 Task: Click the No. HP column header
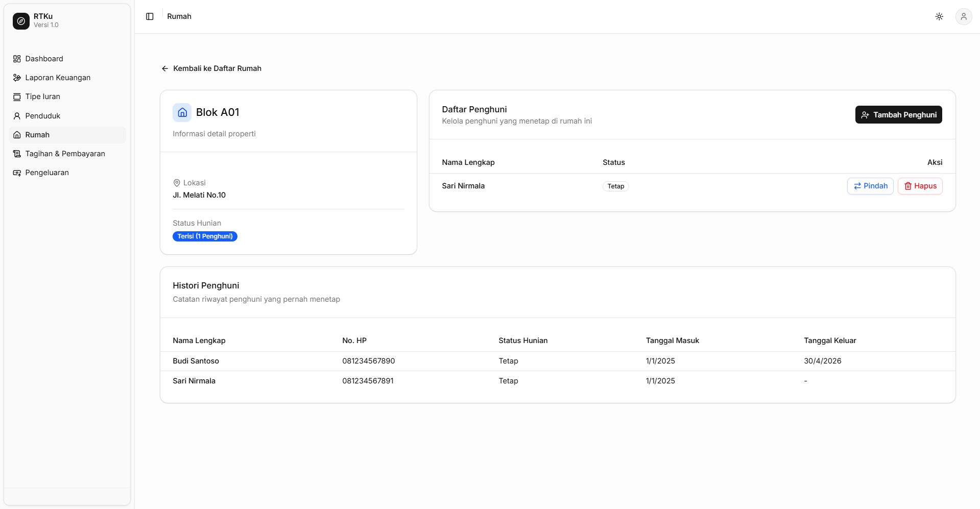[x=354, y=341]
